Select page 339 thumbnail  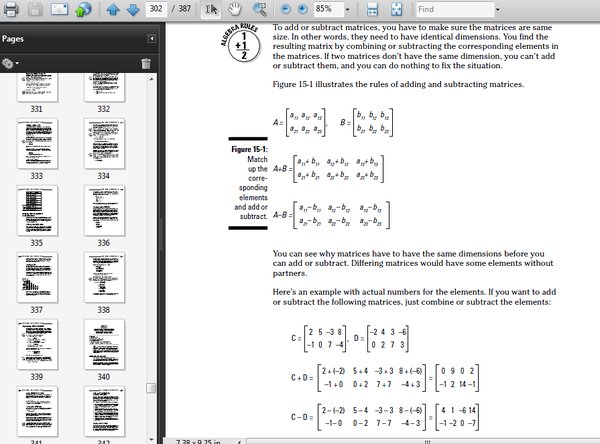pyautogui.click(x=37, y=344)
